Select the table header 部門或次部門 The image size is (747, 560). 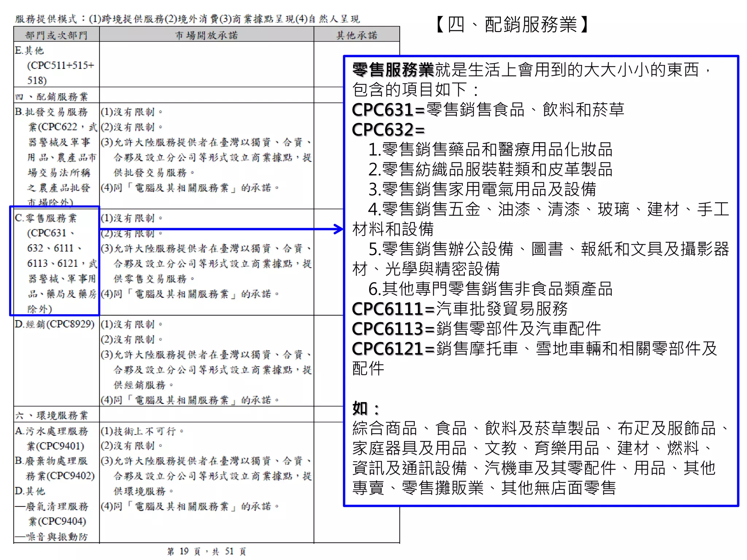(x=57, y=35)
